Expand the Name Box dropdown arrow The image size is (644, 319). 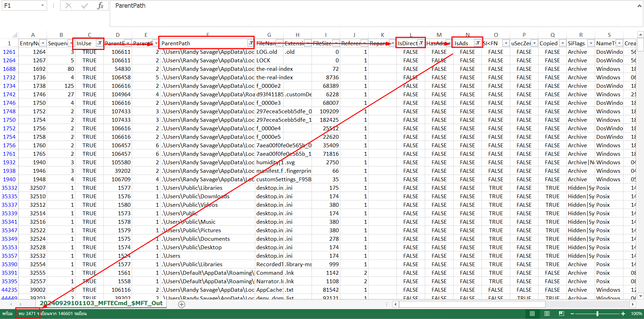pos(42,6)
